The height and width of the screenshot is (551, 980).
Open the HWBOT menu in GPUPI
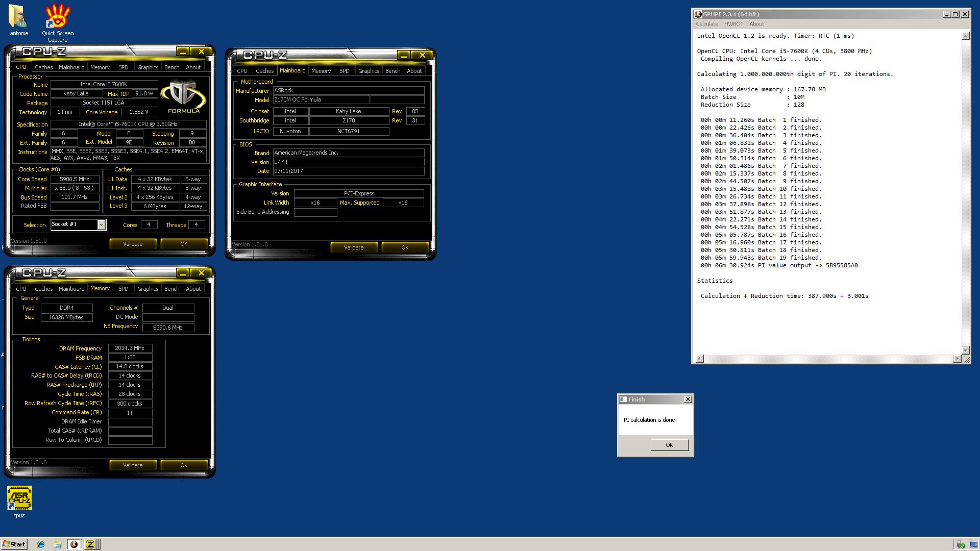click(733, 24)
